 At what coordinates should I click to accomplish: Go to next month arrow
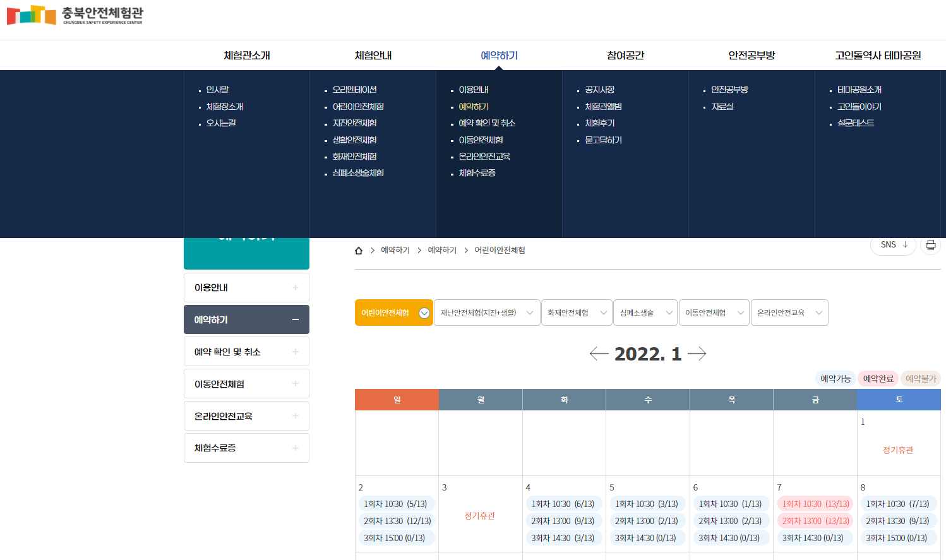click(697, 354)
